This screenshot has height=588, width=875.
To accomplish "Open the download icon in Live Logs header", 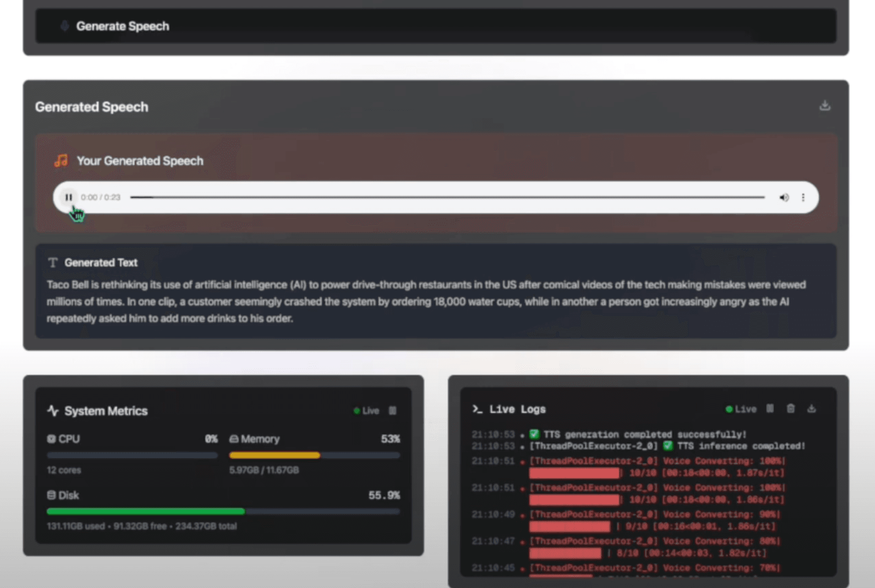I will (812, 409).
